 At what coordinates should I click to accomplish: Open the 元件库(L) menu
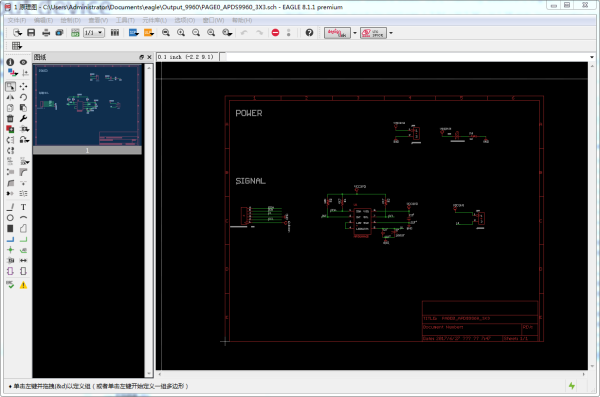(x=155, y=20)
